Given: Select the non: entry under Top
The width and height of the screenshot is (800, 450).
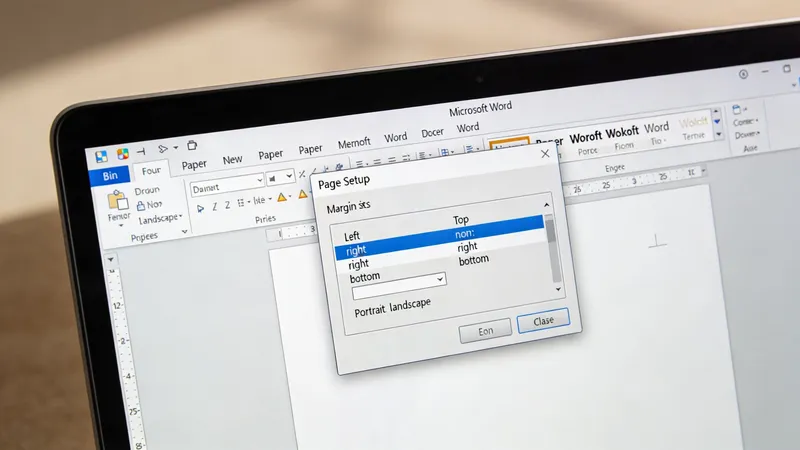Looking at the screenshot, I should point(465,233).
